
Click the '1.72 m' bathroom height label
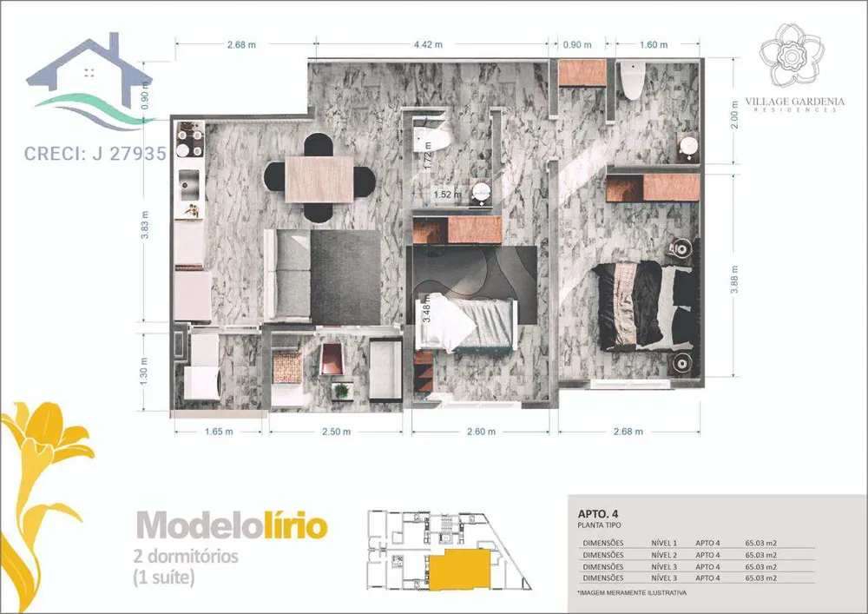coord(427,155)
